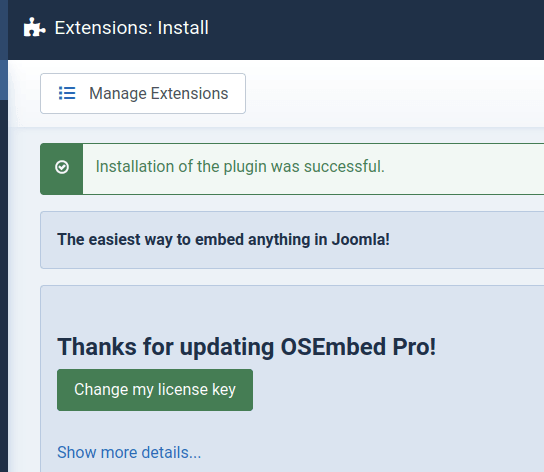Click the lighter blue sidebar segment at top-left

tap(4, 50)
